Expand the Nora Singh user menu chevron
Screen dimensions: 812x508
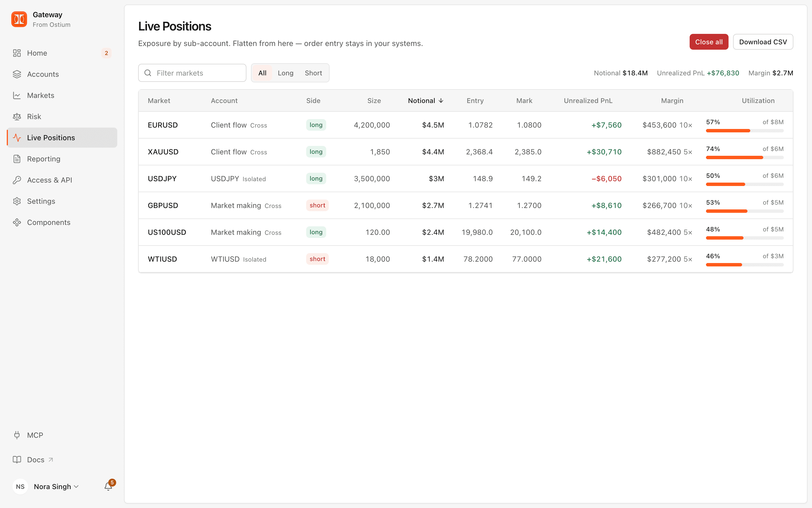[76, 487]
